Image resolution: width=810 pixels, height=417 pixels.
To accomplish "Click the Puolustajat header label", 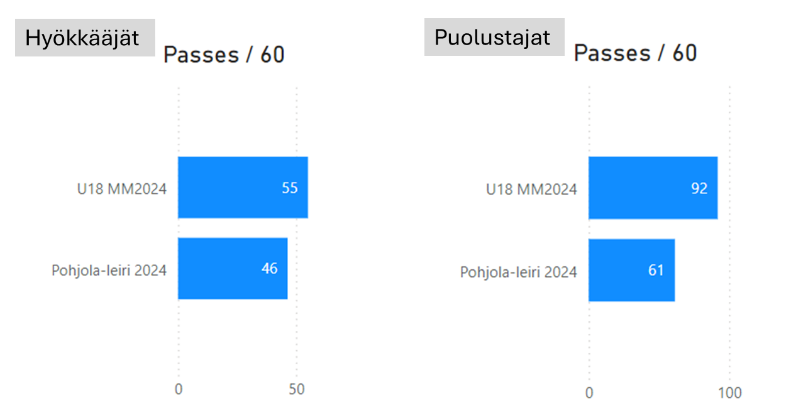I will [x=494, y=39].
